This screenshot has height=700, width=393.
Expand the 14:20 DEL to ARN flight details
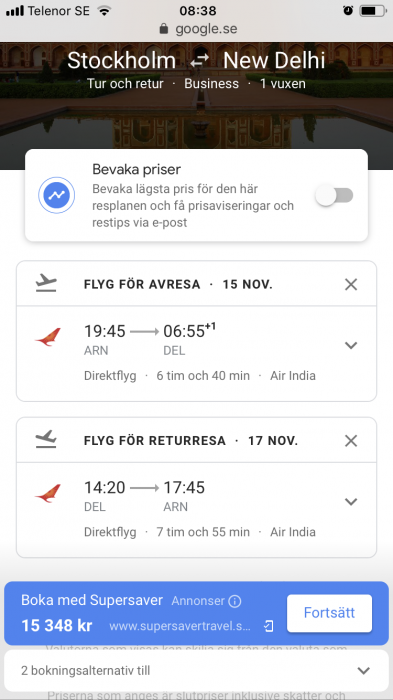coord(351,502)
